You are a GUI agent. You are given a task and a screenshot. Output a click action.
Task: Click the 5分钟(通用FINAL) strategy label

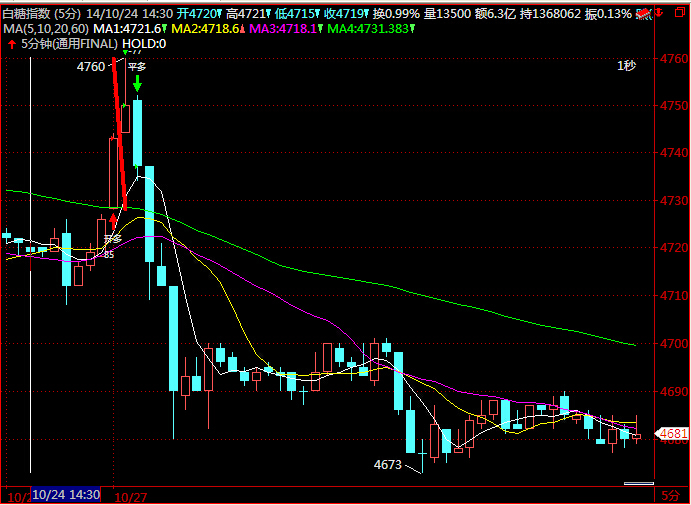[70, 44]
